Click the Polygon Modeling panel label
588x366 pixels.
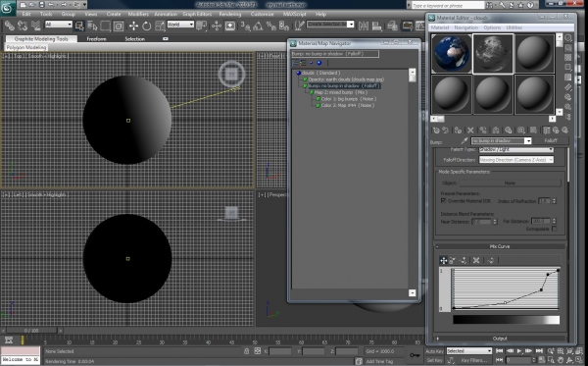click(26, 48)
